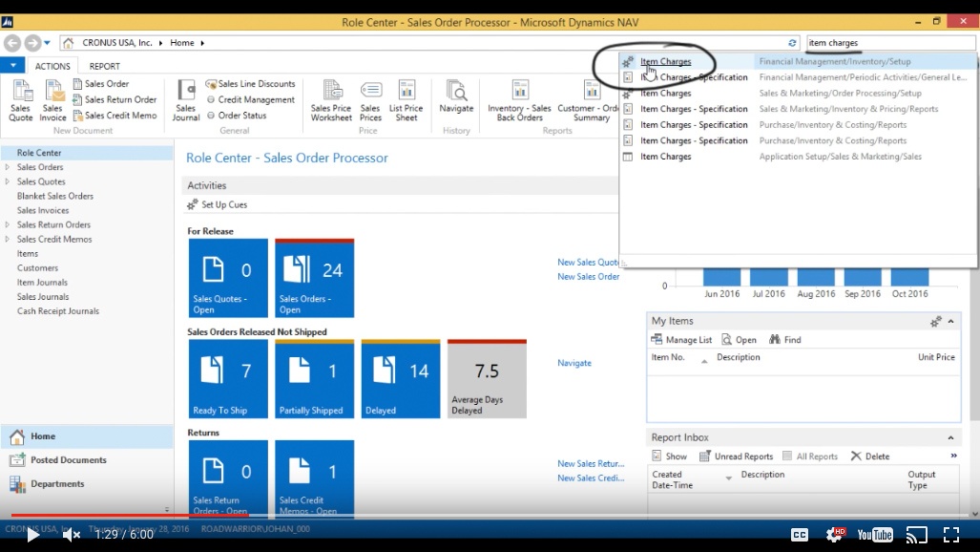Select Item Charges under Sales & Marketing/Order Processing/Setup

pyautogui.click(x=798, y=93)
